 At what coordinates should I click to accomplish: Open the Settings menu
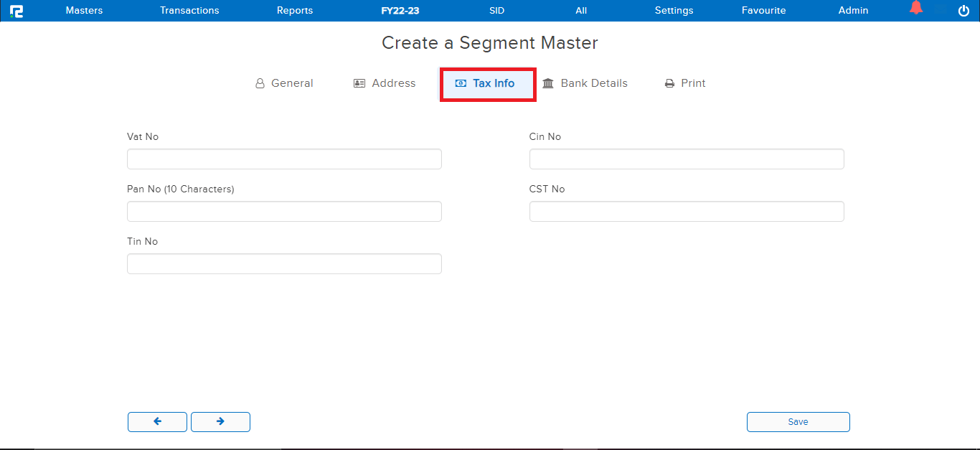coord(674,10)
